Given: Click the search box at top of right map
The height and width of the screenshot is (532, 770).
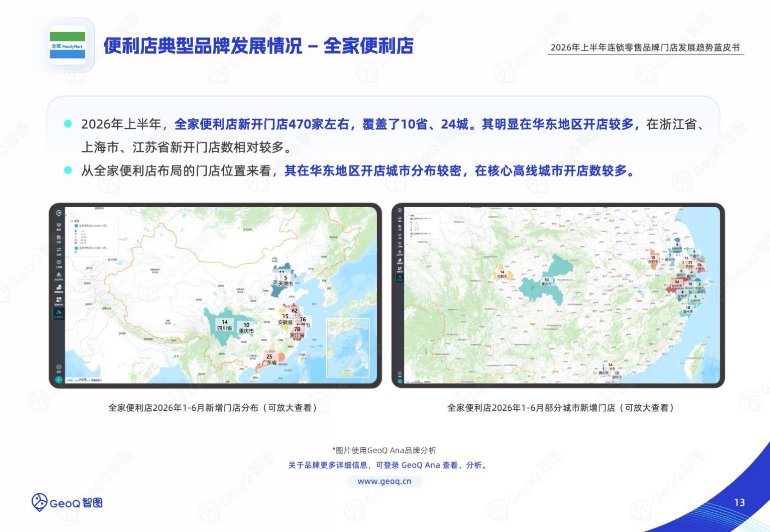Looking at the screenshot, I should coord(408,210).
